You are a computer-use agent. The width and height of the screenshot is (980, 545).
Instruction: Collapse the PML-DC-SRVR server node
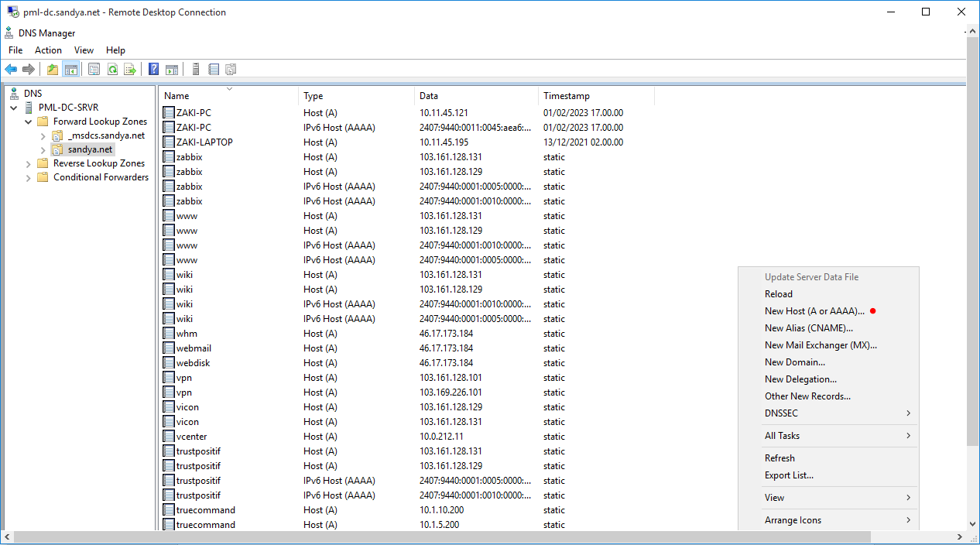(x=14, y=108)
